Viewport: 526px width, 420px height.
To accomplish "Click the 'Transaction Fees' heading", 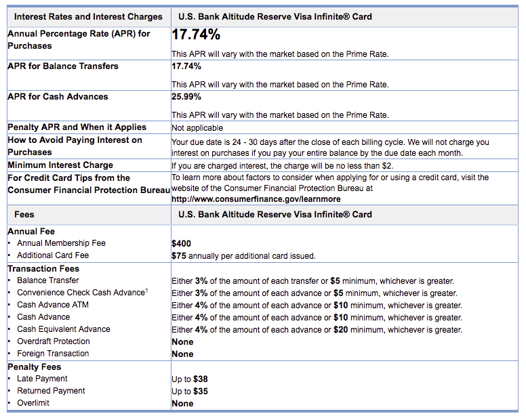I will click(43, 269).
